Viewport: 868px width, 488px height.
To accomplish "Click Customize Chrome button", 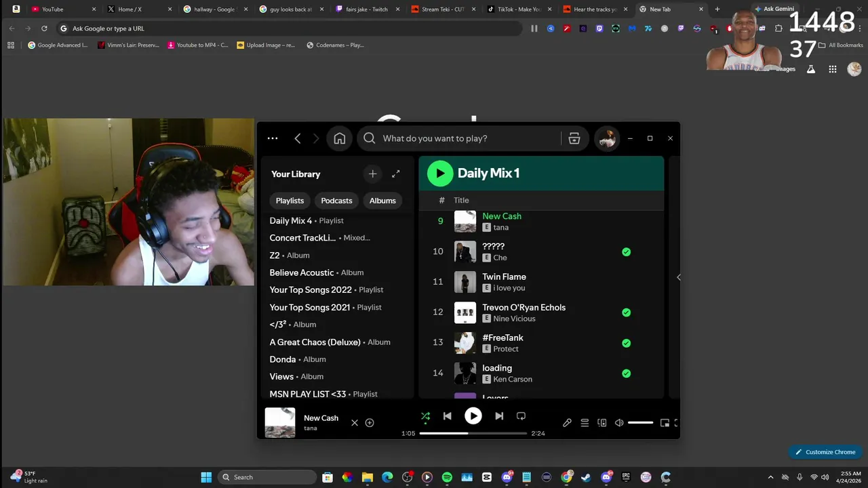I will tap(825, 452).
